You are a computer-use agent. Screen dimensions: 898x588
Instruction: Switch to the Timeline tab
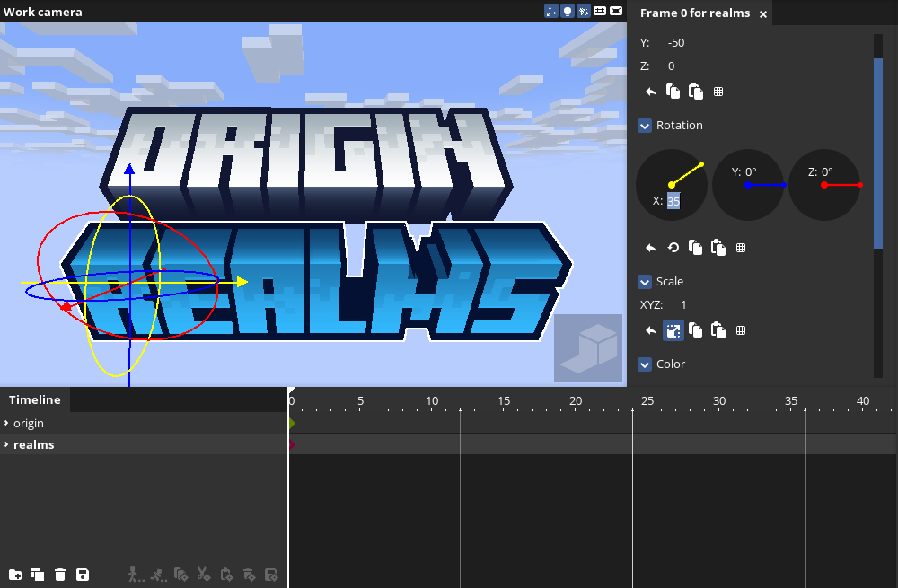click(x=35, y=400)
